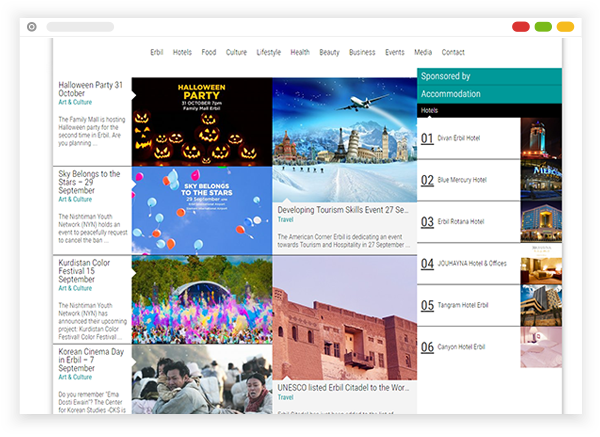Click Divan Erbil Hotel thumbnail
The height and width of the screenshot is (437, 600).
coord(541,138)
